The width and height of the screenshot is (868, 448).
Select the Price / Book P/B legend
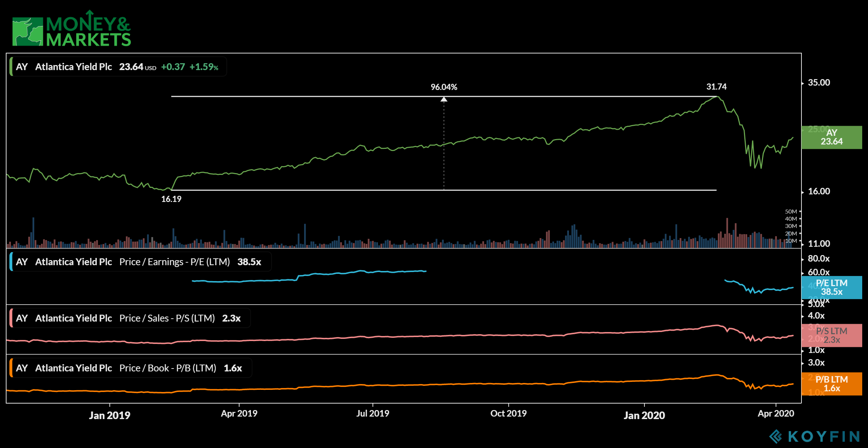click(131, 368)
